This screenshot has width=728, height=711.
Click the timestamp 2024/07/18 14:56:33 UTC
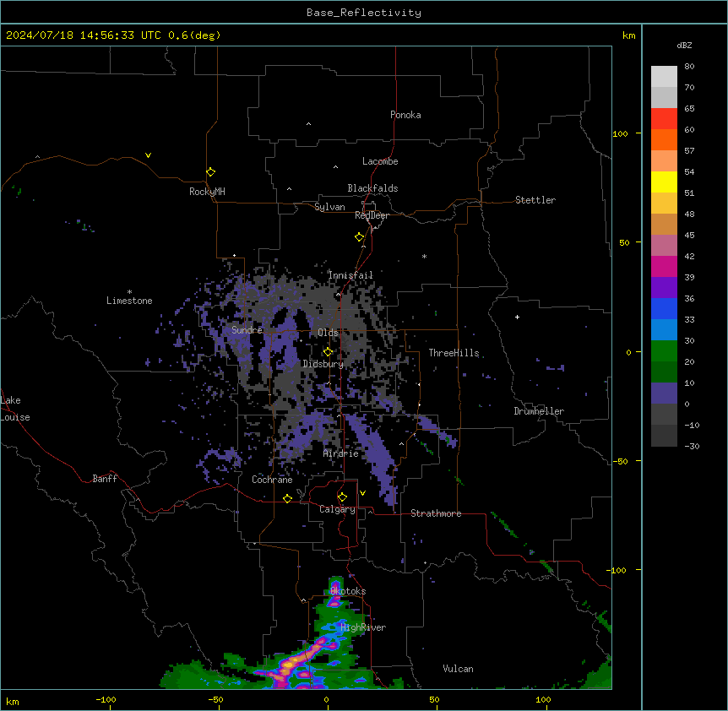tap(83, 35)
